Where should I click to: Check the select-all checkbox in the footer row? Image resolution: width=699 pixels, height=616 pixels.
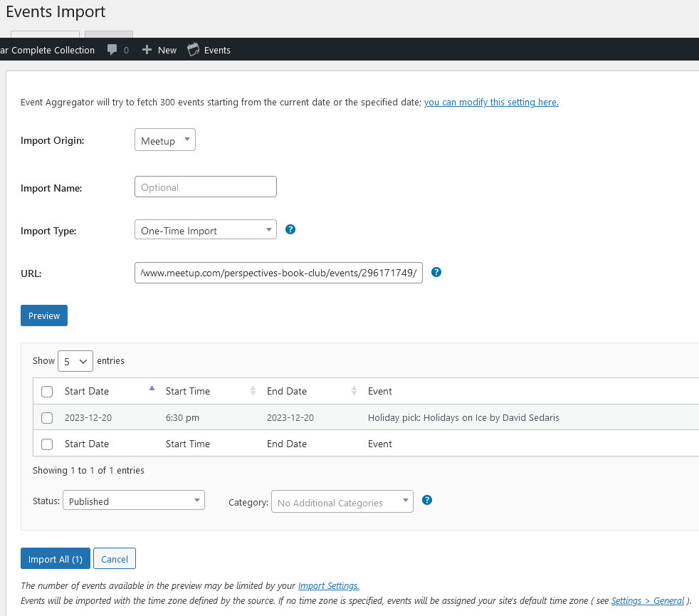coord(46,444)
